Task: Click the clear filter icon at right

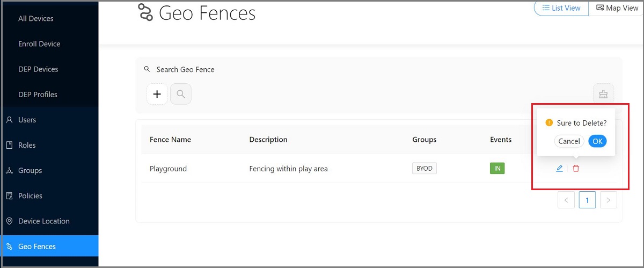Action: click(x=603, y=94)
